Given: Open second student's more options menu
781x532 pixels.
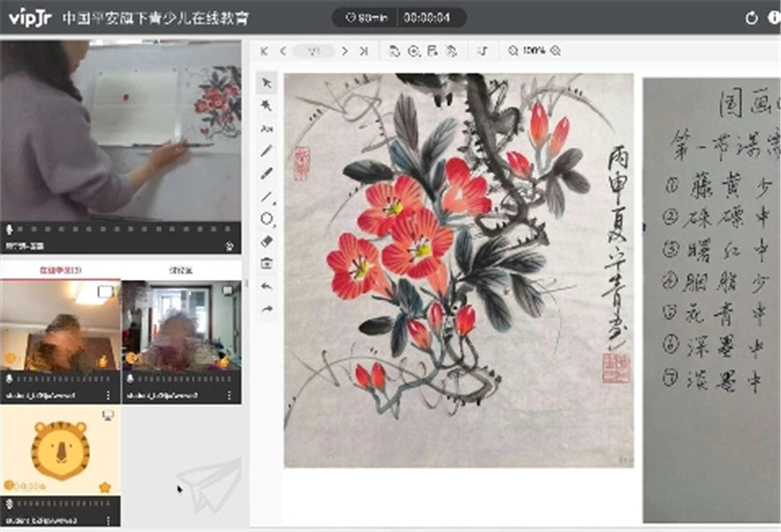Looking at the screenshot, I should pyautogui.click(x=230, y=395).
